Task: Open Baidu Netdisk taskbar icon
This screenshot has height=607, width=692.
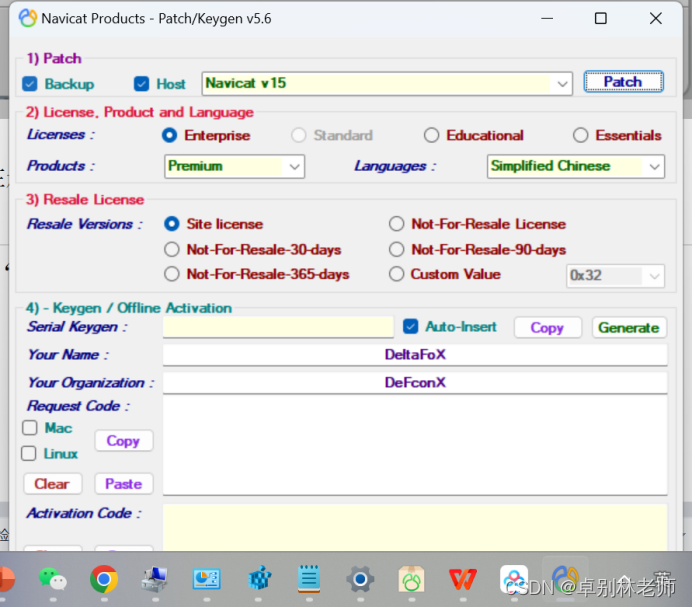Action: 514,579
